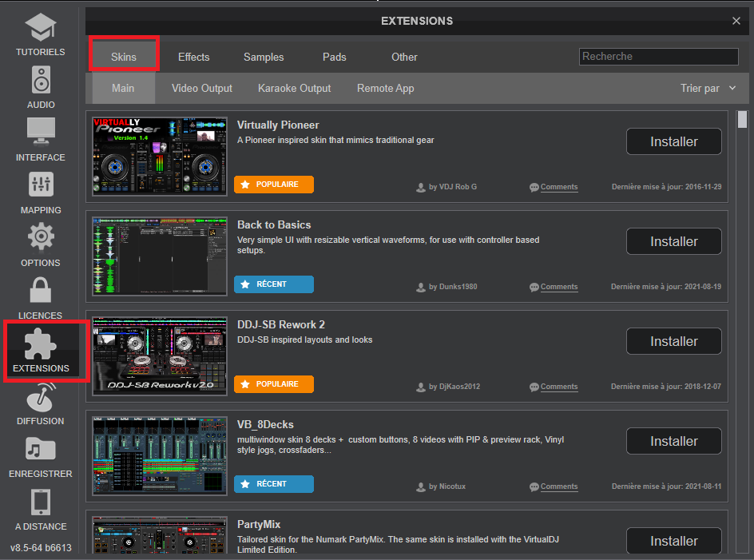Open VB_8Decks skin thumbnail
Viewport: 754px width, 560px height.
click(x=160, y=455)
